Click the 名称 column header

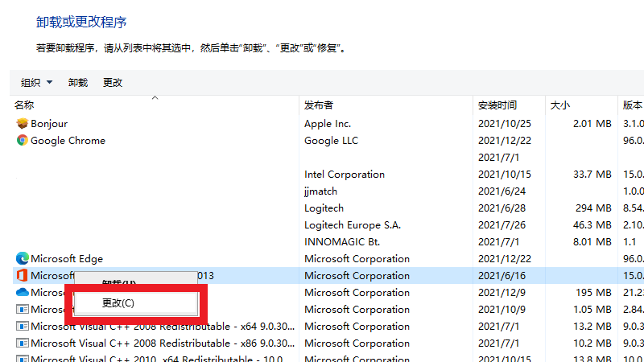coord(24,105)
